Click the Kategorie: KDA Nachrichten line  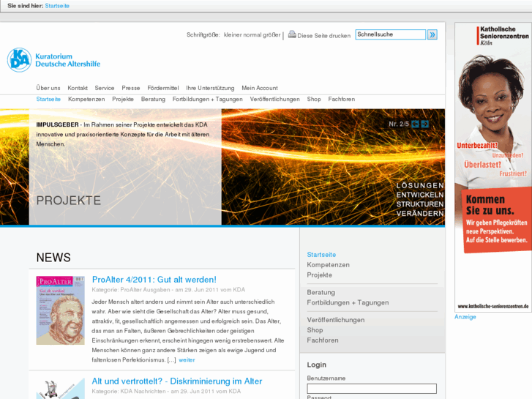click(166, 391)
